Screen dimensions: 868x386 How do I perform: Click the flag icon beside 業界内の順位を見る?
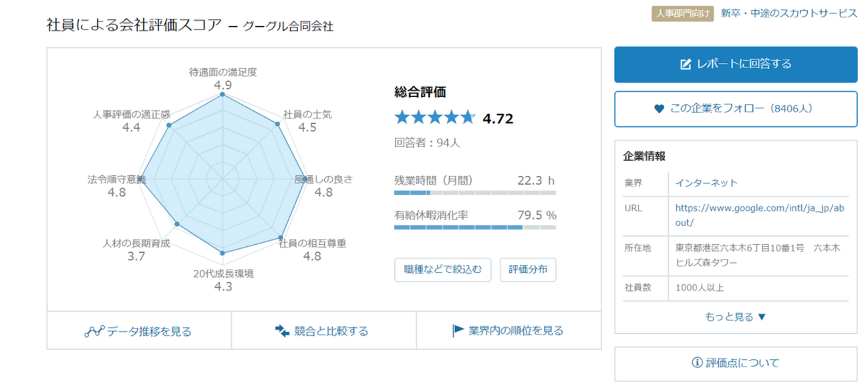coord(458,330)
